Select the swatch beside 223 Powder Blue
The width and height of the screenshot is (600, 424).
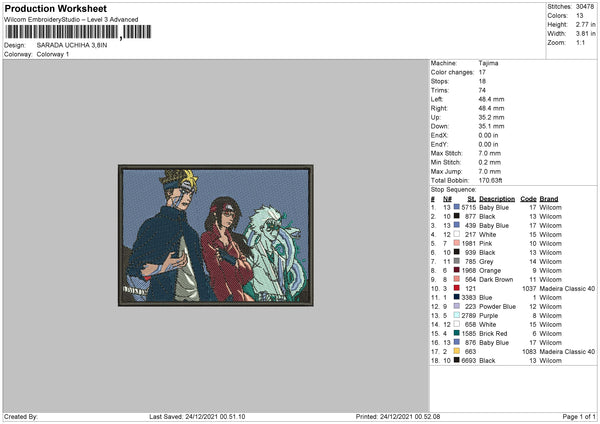click(457, 306)
